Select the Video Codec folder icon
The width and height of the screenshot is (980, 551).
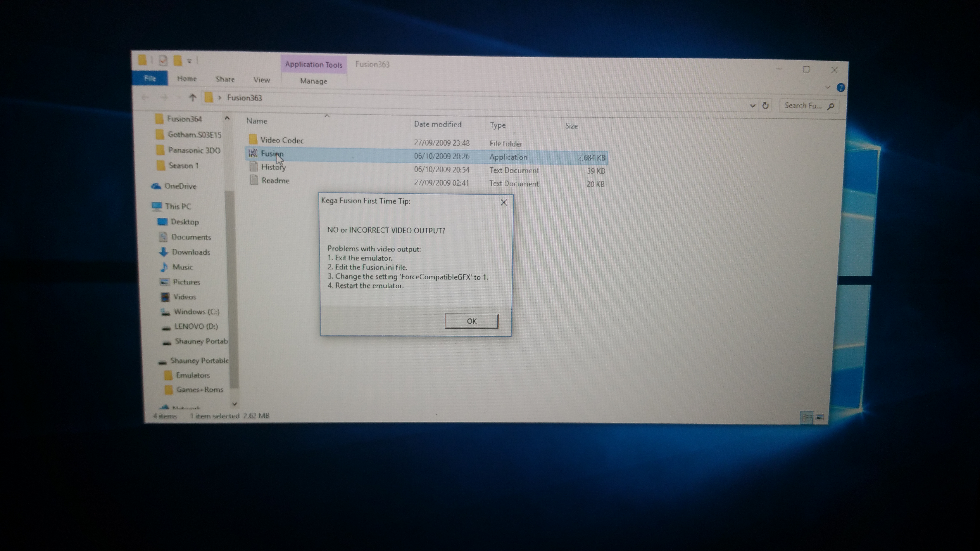pos(253,139)
